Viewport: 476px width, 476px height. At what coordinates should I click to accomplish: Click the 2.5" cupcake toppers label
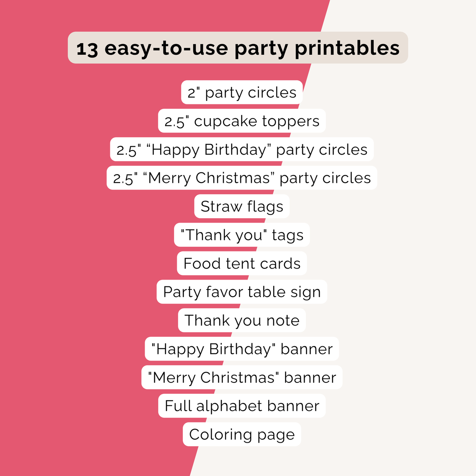242,121
